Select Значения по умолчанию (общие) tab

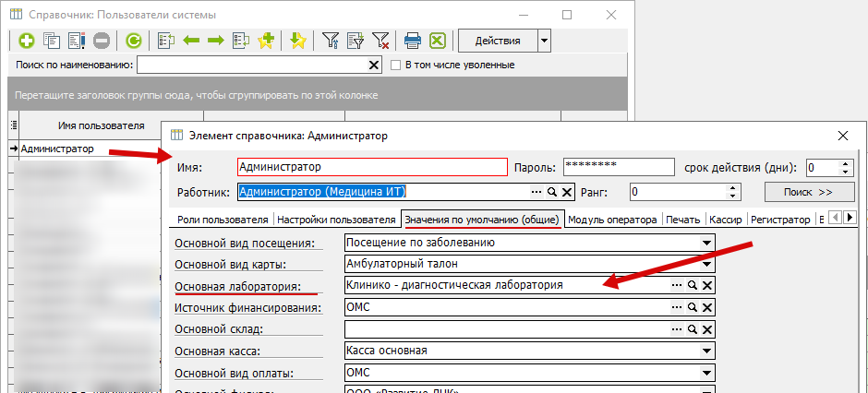482,220
